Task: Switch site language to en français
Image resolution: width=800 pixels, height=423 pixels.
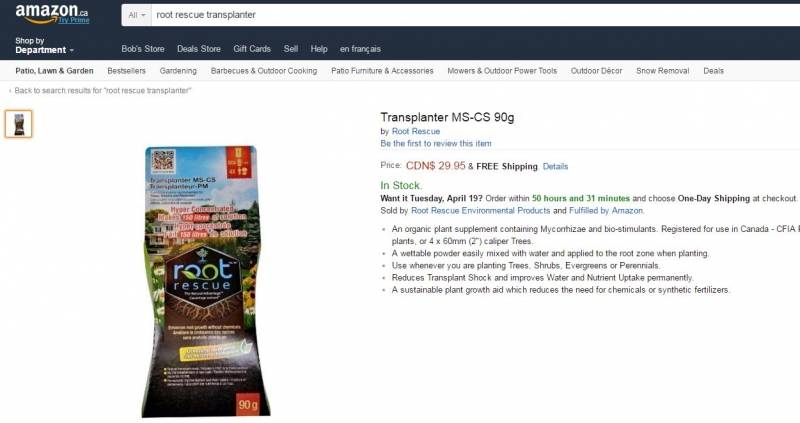Action: point(360,49)
